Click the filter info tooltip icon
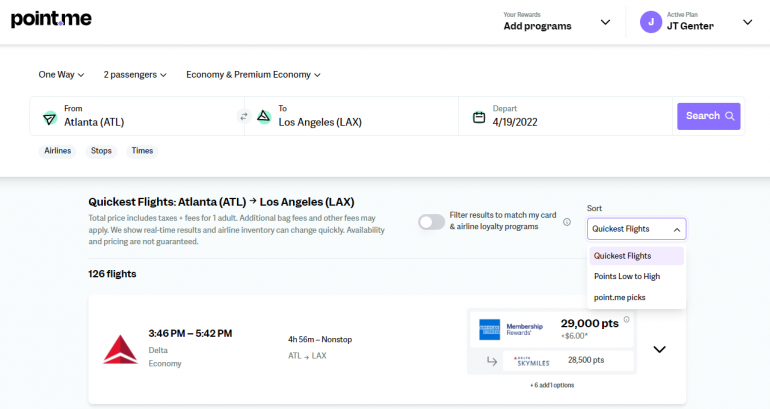 [x=567, y=222]
